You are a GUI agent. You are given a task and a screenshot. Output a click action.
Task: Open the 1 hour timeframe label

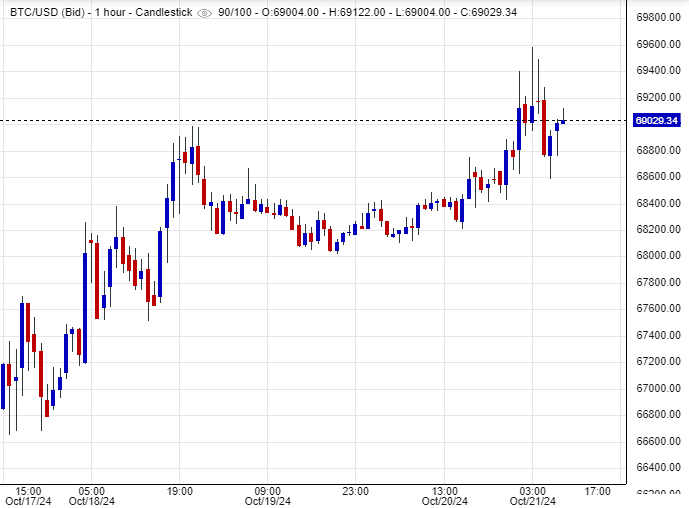coord(107,12)
